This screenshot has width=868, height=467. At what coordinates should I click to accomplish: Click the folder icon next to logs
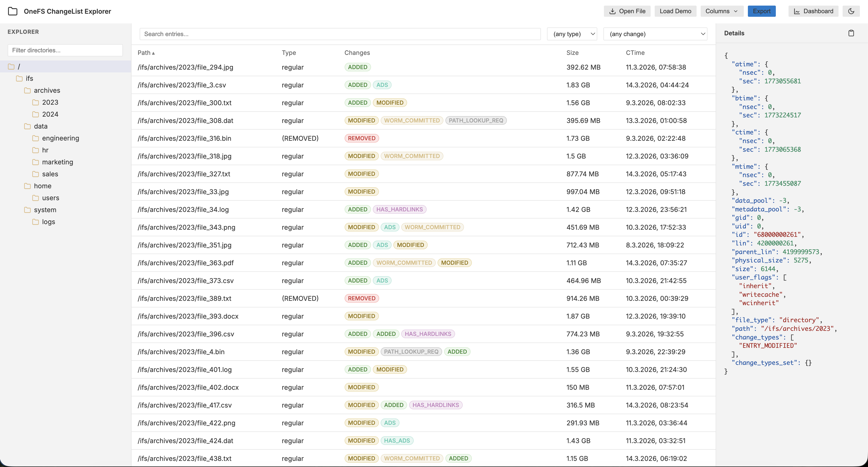[x=35, y=222]
